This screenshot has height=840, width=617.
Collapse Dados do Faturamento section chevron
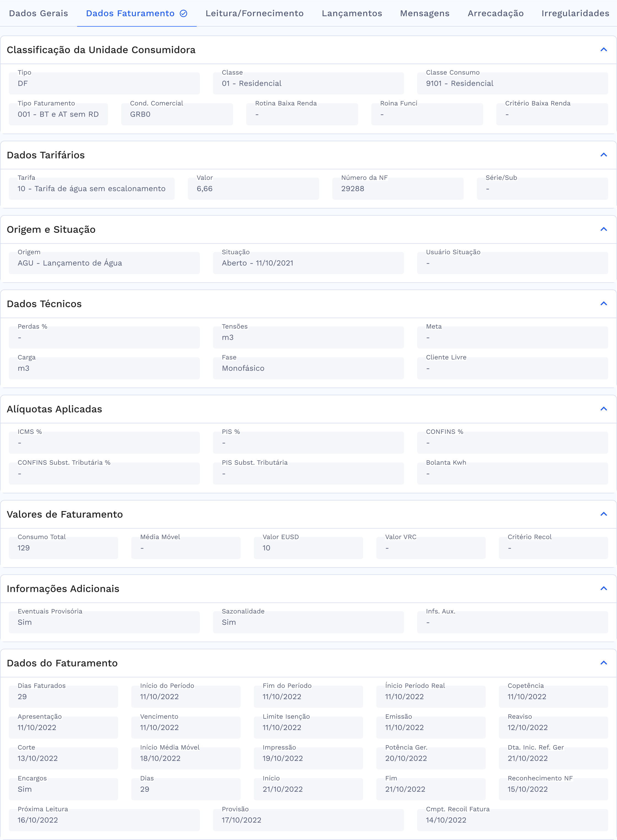(603, 663)
